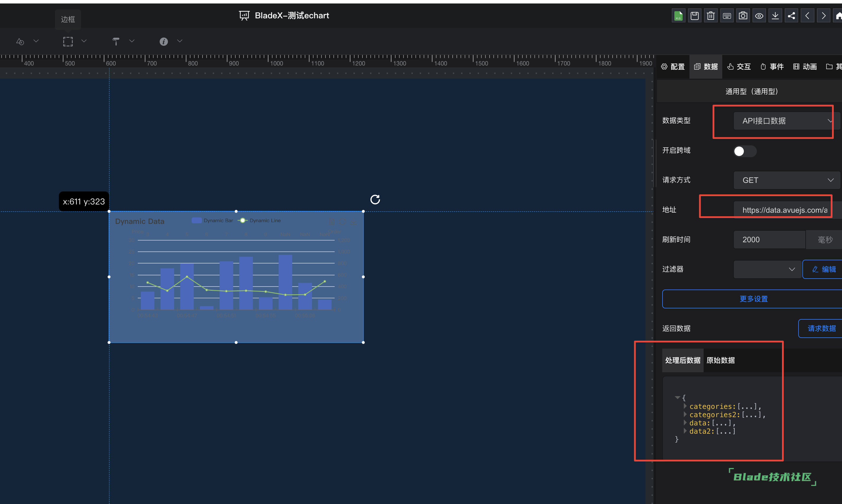Switch to the 数据 tab
The image size is (842, 504).
coord(706,66)
